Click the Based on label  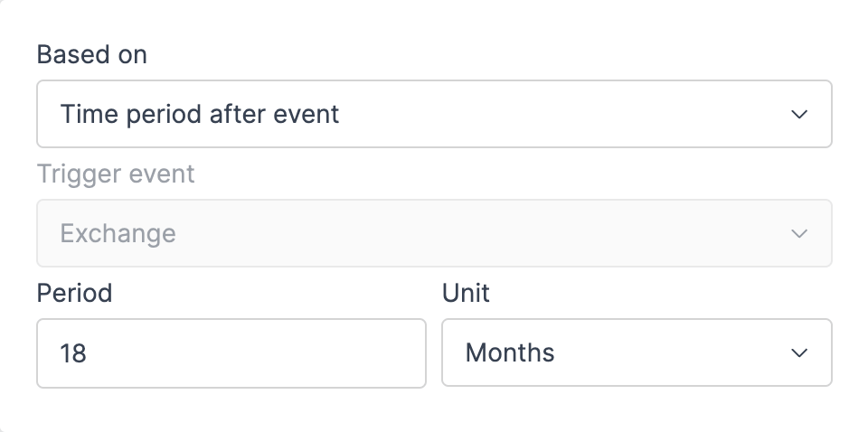(91, 55)
